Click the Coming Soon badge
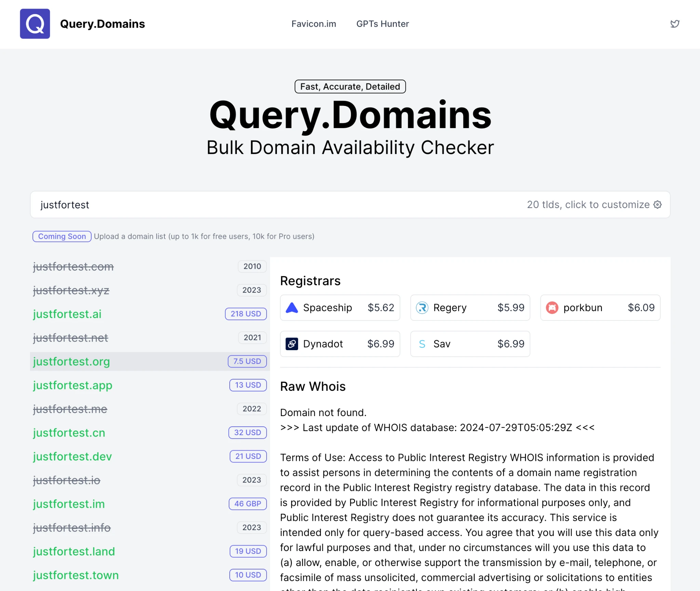Image resolution: width=700 pixels, height=591 pixels. pyautogui.click(x=62, y=236)
